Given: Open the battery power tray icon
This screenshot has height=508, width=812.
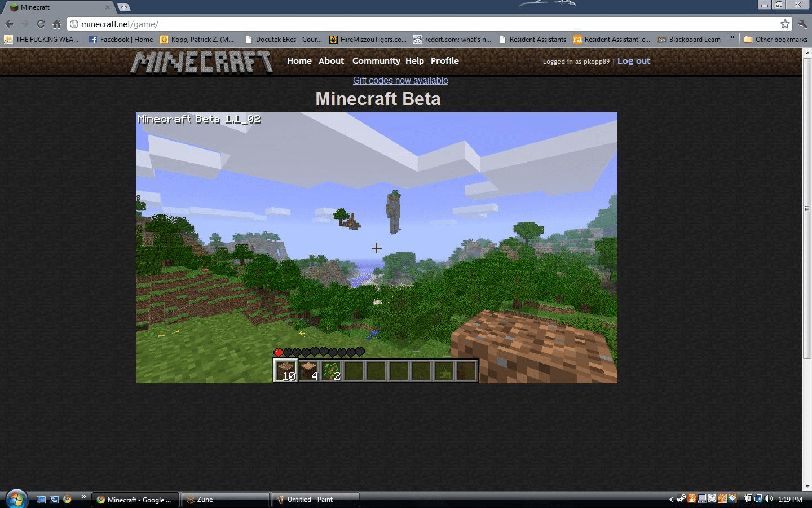Looking at the screenshot, I should (748, 498).
